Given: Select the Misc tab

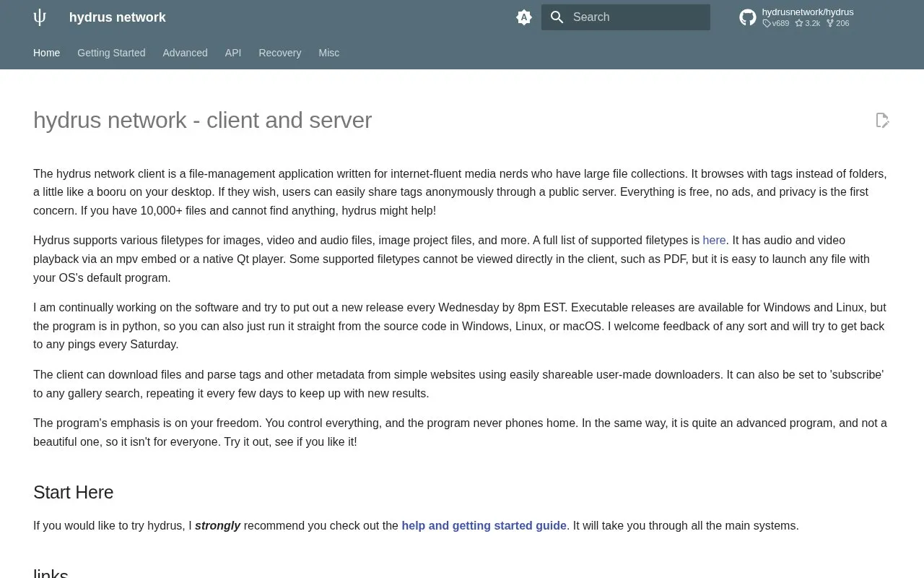Looking at the screenshot, I should [x=329, y=53].
